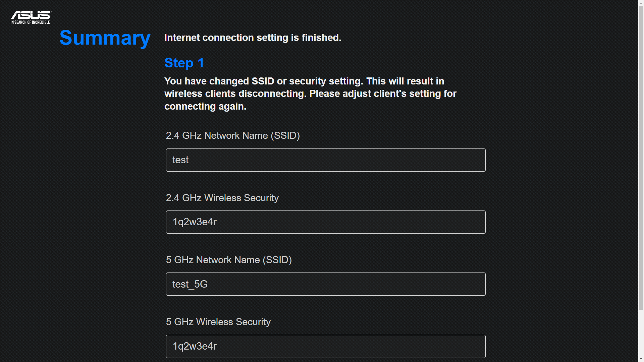Select the '1q2w3e4r' security password field

[326, 222]
